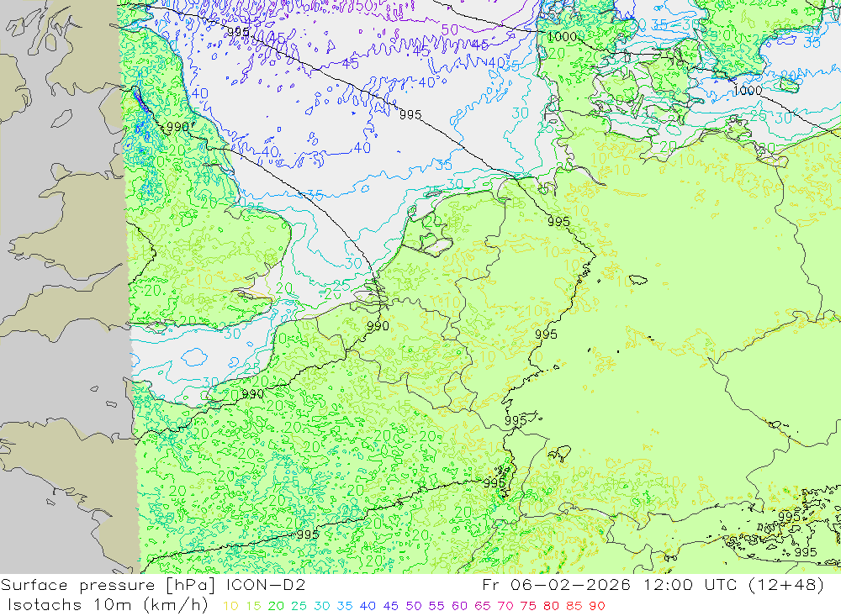Select legend value 25 in the isotach scale

[299, 606]
